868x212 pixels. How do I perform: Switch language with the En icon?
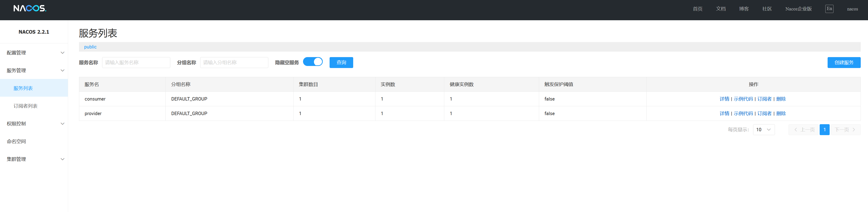pyautogui.click(x=829, y=9)
